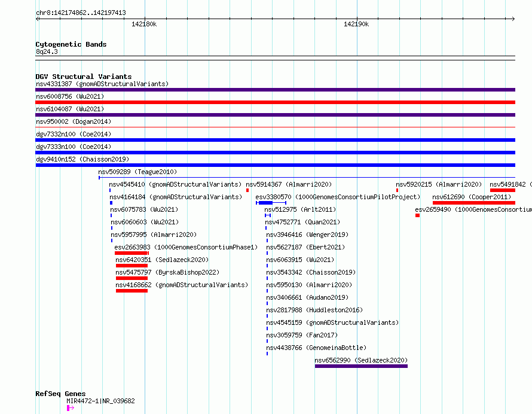532x414 pixels.
Task: Select nsv4545159 gnomADStructuralVariants label
Action: coord(332,322)
